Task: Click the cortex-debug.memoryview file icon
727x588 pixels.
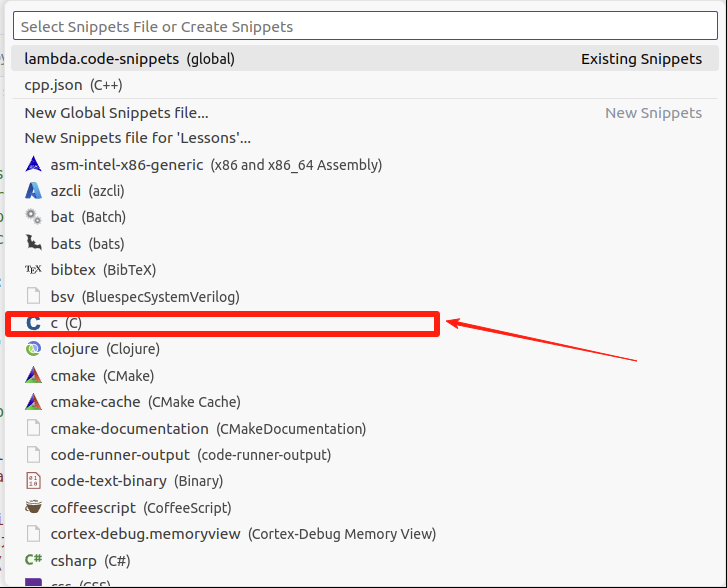Action: [x=33, y=534]
